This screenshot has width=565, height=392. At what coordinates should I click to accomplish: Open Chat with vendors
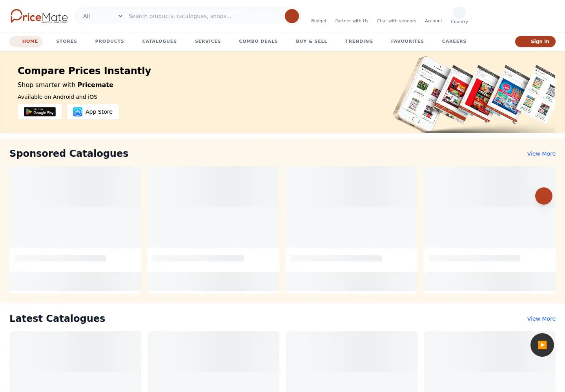(x=396, y=21)
